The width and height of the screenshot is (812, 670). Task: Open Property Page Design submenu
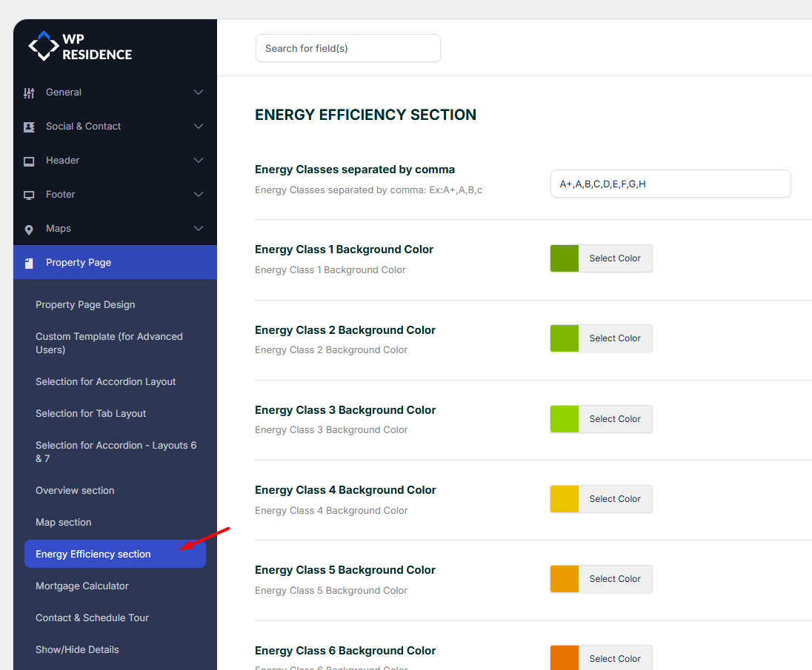click(x=85, y=305)
